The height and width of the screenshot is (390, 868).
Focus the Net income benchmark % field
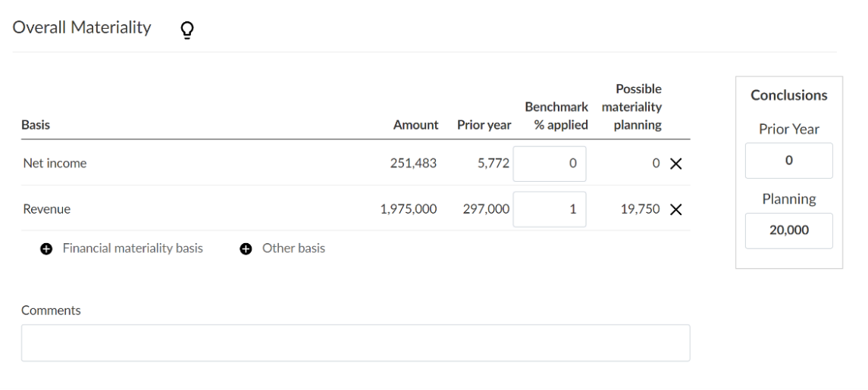(x=550, y=163)
